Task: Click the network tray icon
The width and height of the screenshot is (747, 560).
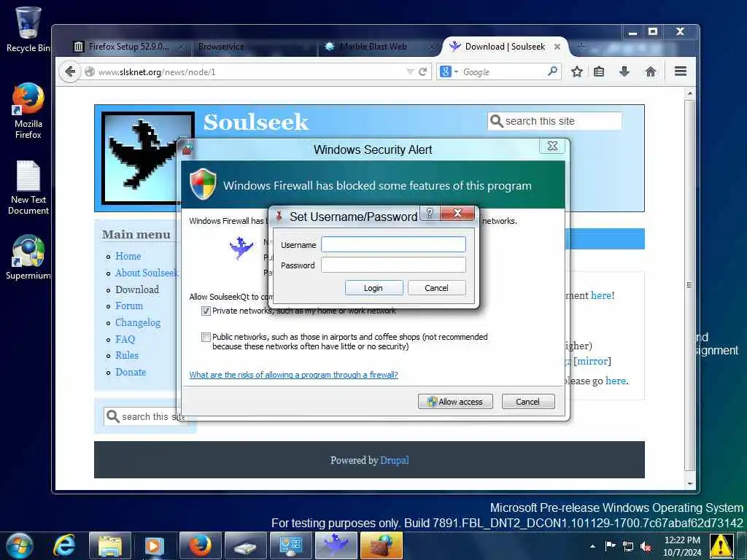Action: point(628,546)
